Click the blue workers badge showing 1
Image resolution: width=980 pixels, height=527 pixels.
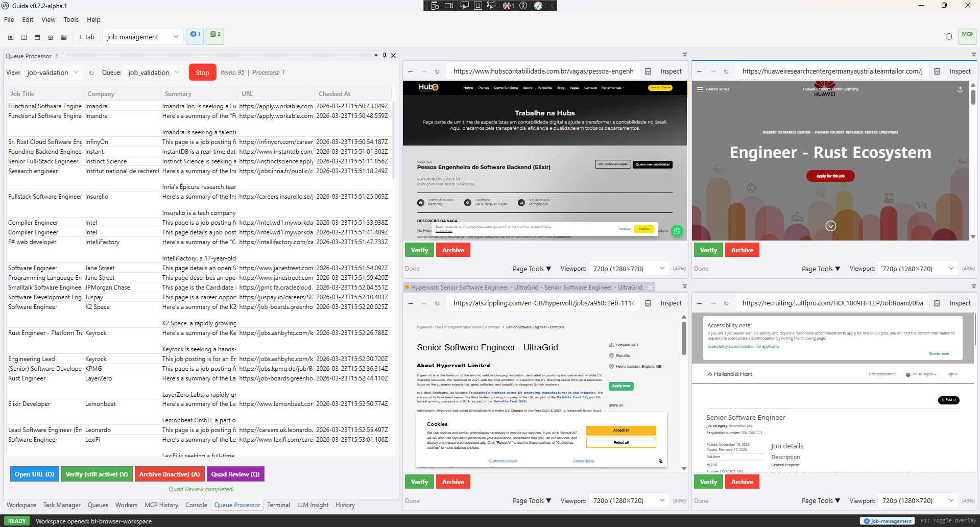195,36
